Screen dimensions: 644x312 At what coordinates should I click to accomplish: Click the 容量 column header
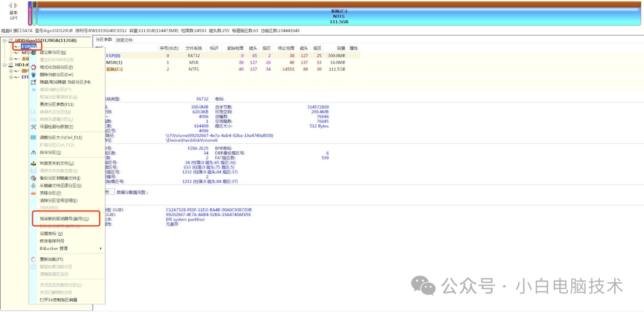click(x=340, y=48)
